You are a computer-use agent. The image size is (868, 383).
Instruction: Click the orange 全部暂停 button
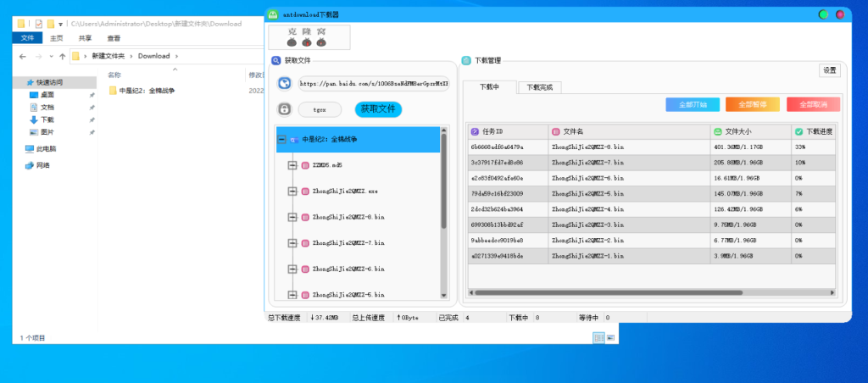[752, 104]
